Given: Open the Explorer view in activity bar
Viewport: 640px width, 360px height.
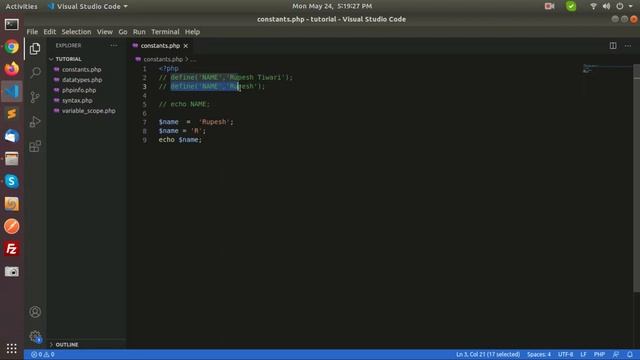Looking at the screenshot, I should pyautogui.click(x=35, y=49).
